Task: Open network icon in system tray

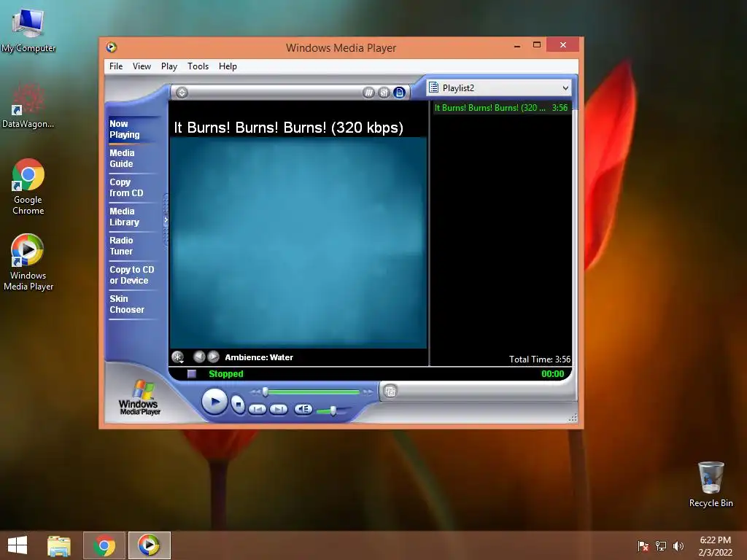Action: (661, 545)
